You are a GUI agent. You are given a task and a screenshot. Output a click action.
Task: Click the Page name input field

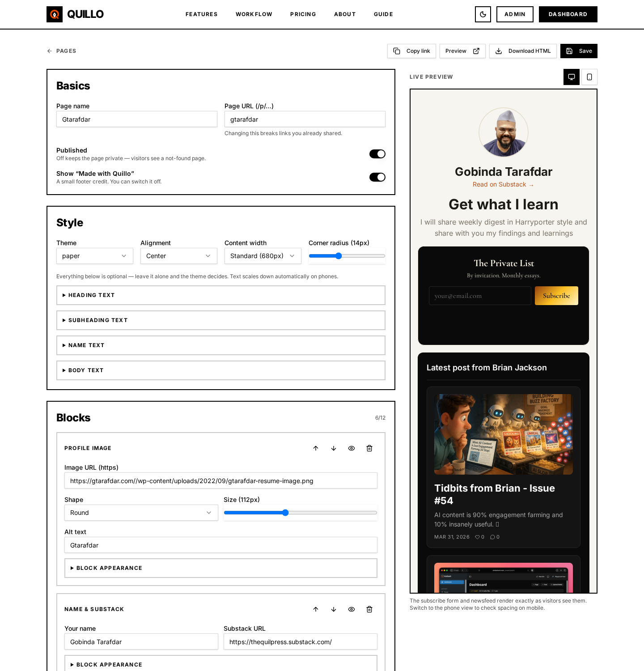coord(137,119)
